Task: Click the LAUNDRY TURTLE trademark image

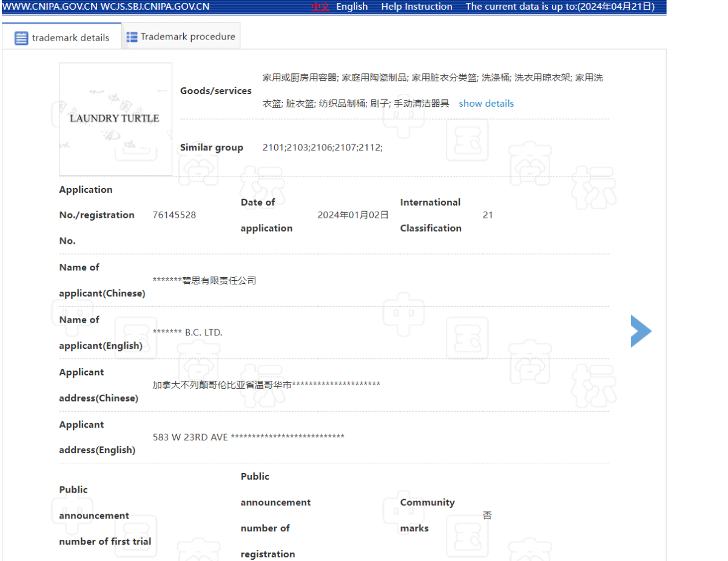Action: click(x=115, y=119)
